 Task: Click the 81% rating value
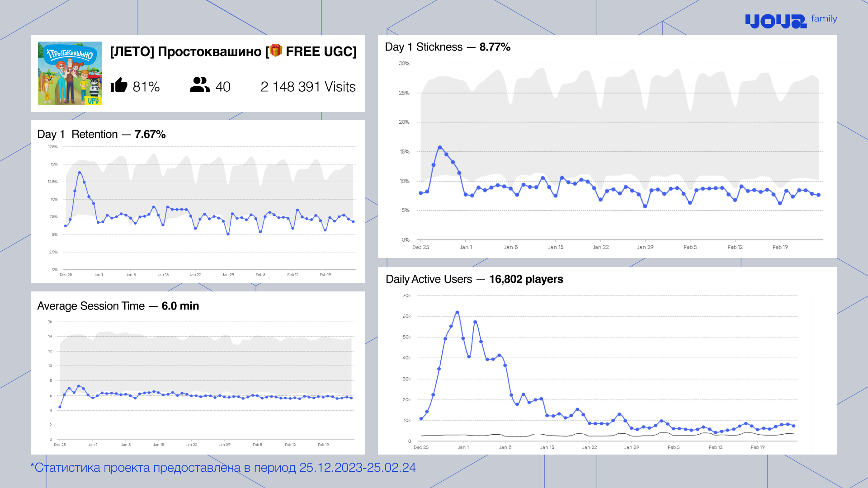pyautogui.click(x=146, y=87)
